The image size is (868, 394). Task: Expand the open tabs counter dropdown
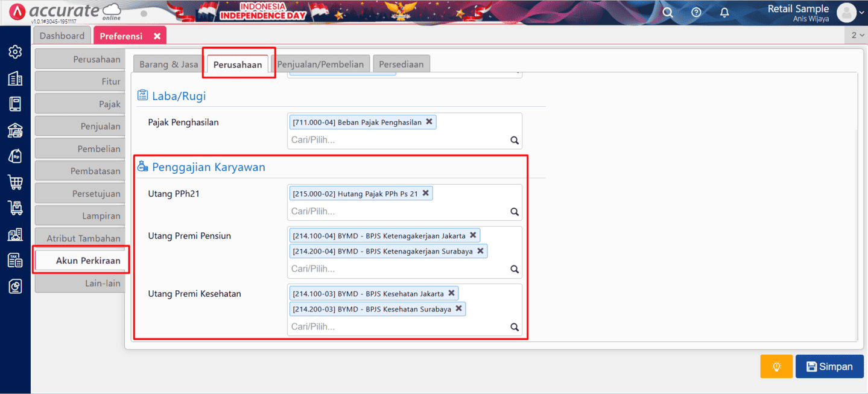click(x=857, y=36)
